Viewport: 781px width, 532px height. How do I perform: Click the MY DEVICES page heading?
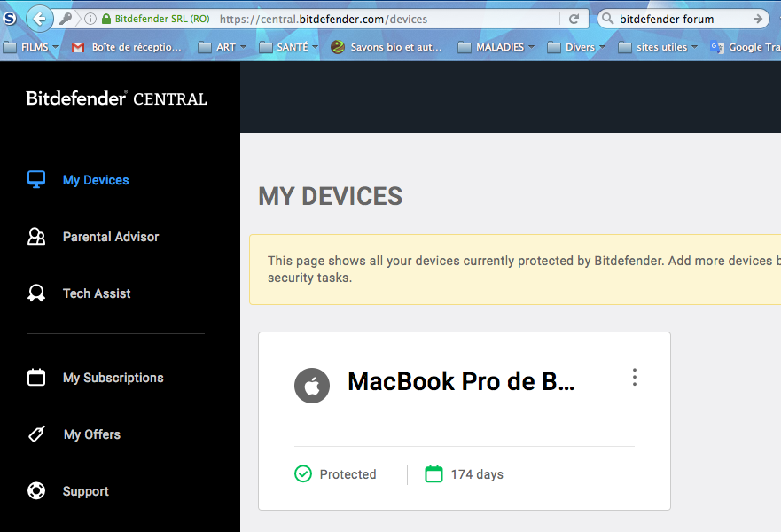(x=331, y=196)
